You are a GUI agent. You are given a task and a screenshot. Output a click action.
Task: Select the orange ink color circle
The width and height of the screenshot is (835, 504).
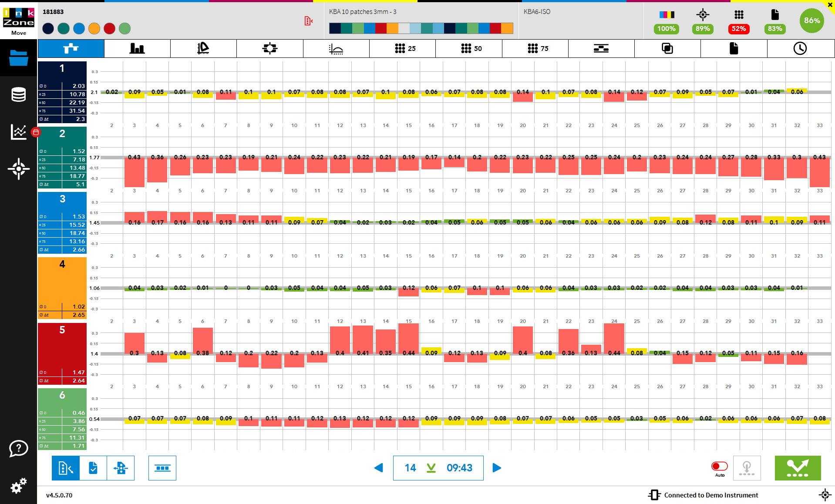(x=94, y=29)
